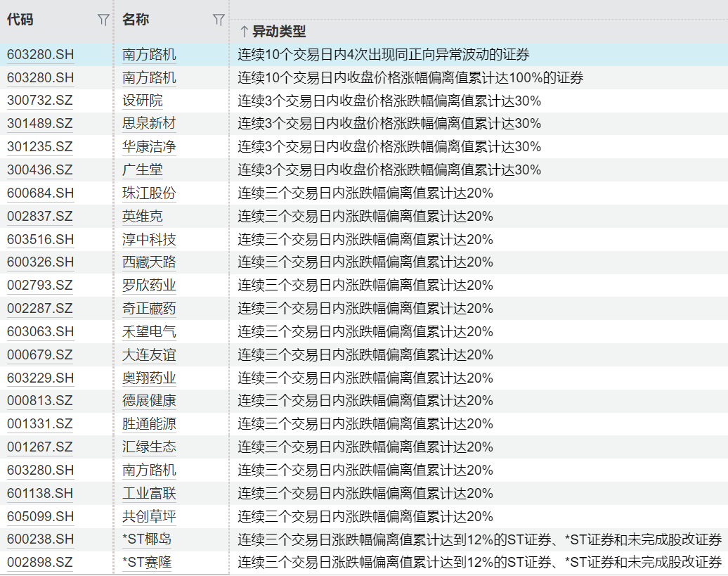This screenshot has height=576, width=728.
Task: Click the 思泉新材 stock name
Action: pos(149,124)
